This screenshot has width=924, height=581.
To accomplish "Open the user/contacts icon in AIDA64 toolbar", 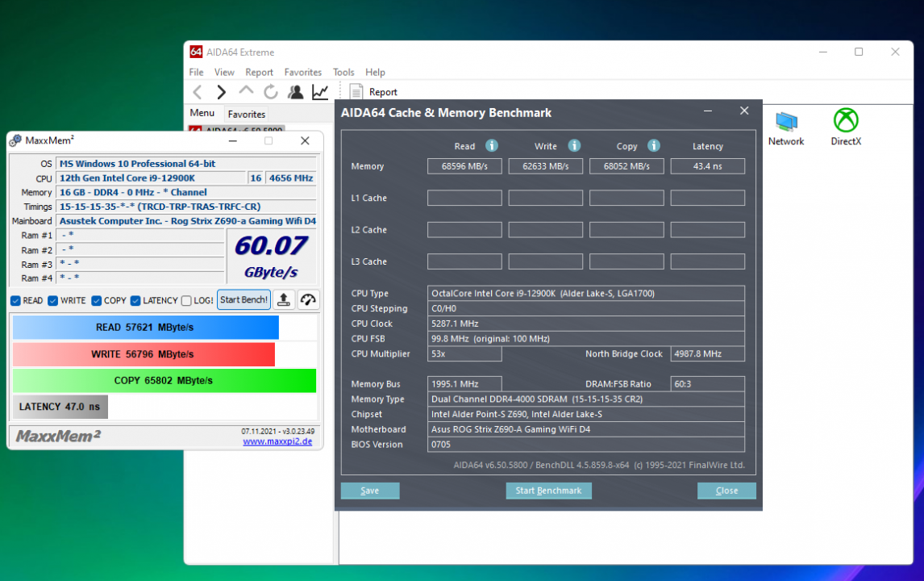I will pos(296,92).
